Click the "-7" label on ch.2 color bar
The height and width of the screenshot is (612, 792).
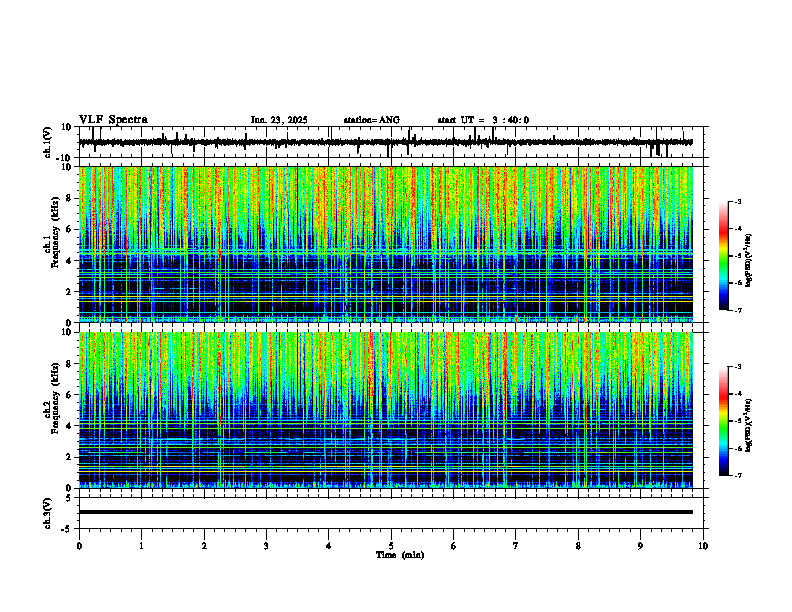737,476
